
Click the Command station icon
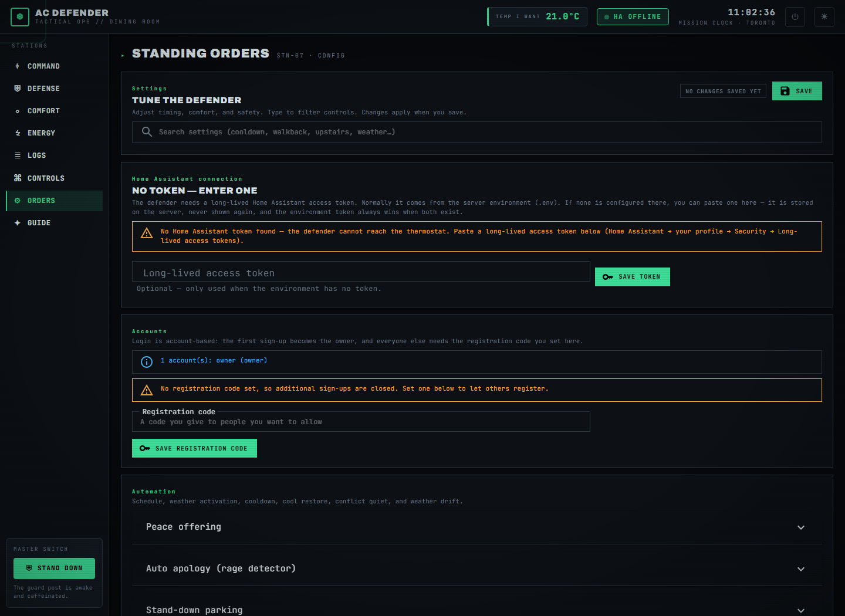coord(18,66)
